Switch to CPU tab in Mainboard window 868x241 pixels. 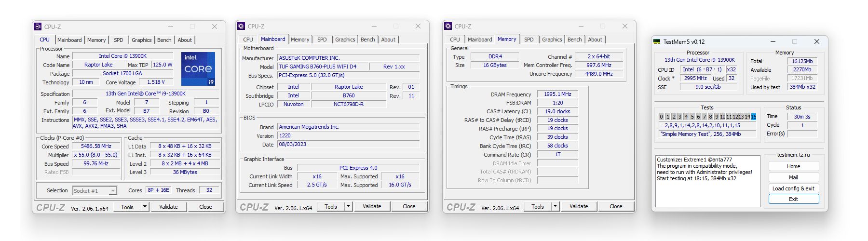tap(248, 40)
